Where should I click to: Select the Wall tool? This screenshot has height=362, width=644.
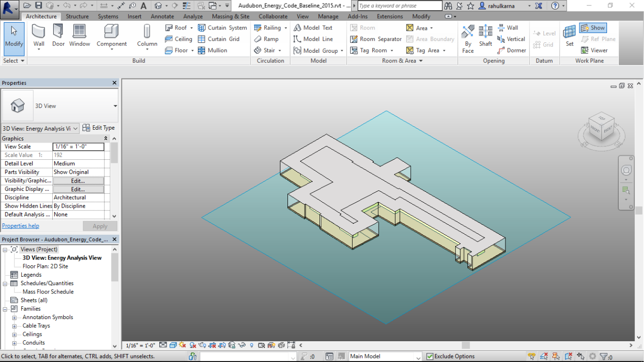click(x=38, y=36)
